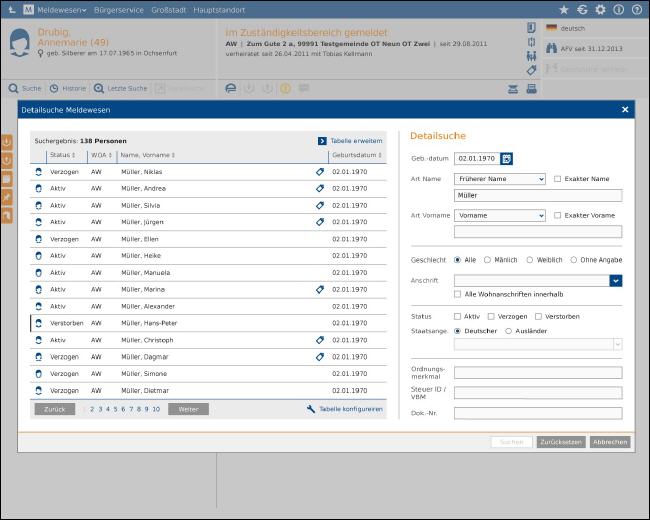The width and height of the screenshot is (650, 520).
Task: Click the Weiter pagination button
Action: coord(188,409)
